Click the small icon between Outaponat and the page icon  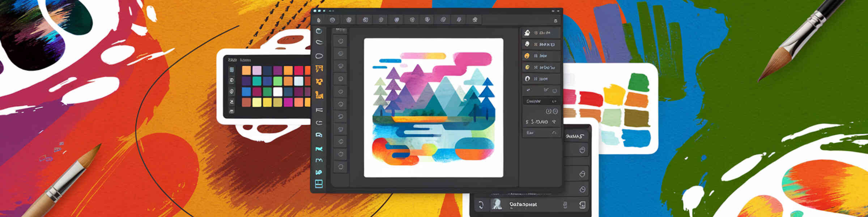click(x=565, y=205)
